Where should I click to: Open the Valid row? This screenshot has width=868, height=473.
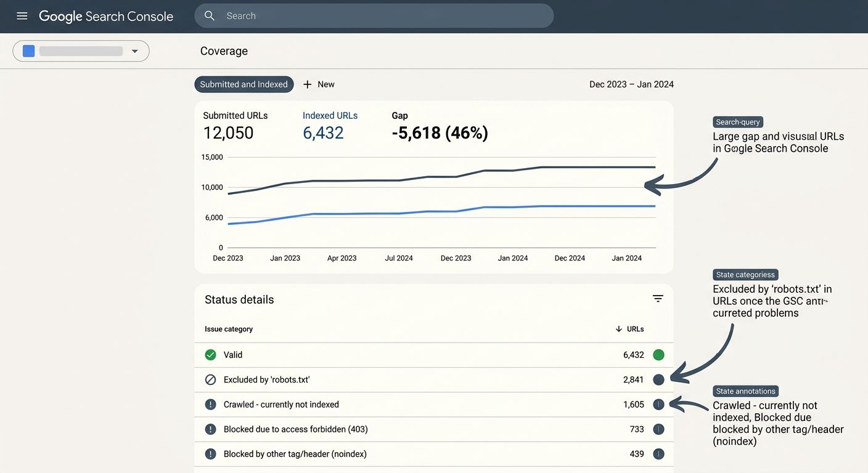434,355
